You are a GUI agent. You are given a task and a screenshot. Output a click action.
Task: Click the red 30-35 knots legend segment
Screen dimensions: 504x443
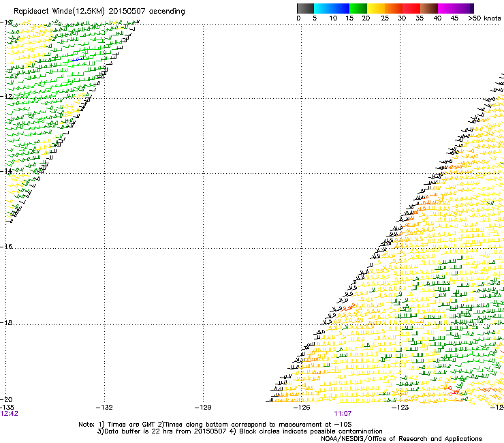click(x=411, y=8)
